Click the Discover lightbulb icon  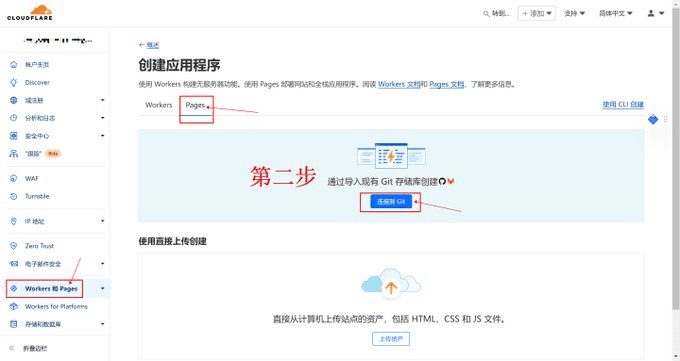click(13, 82)
